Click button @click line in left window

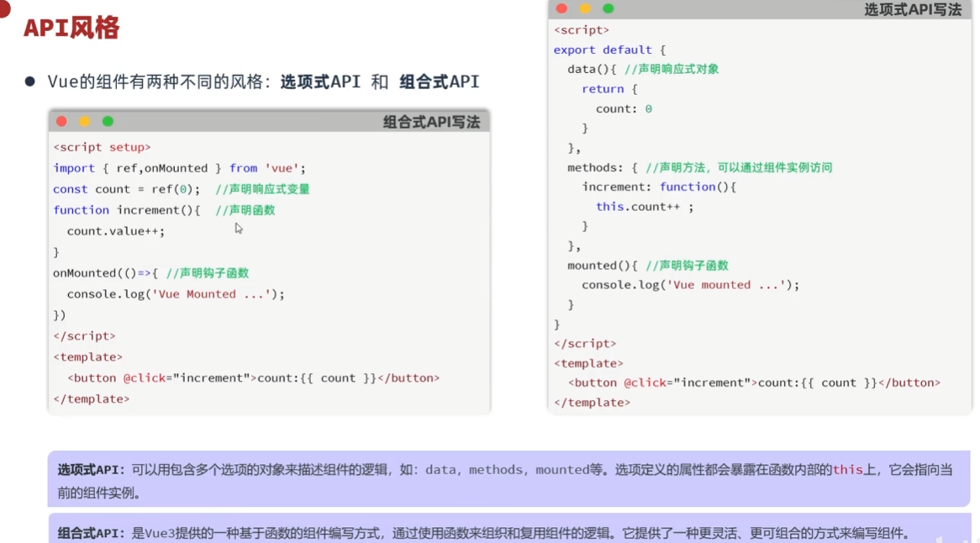pos(253,378)
